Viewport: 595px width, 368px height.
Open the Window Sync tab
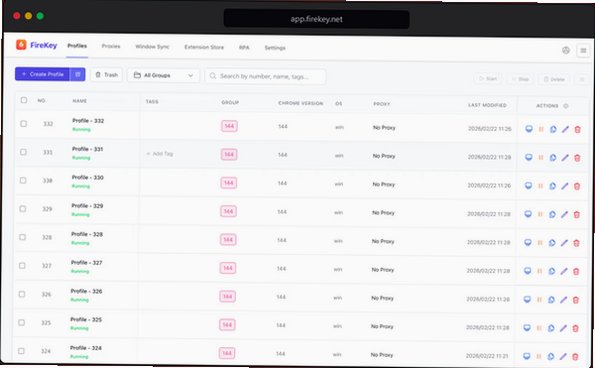(x=152, y=47)
